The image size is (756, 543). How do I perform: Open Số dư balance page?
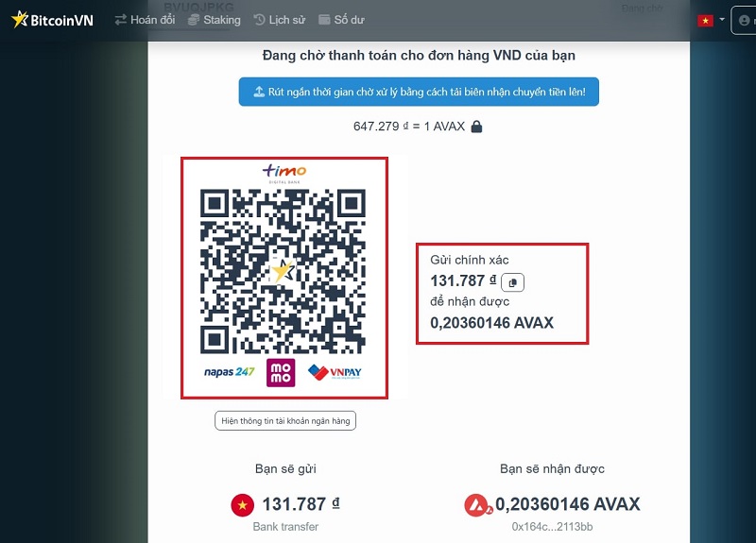pos(341,20)
